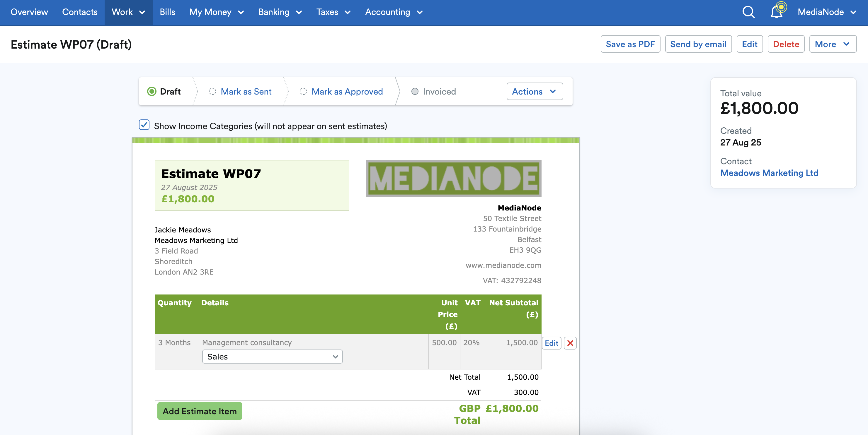Toggle Show Income Categories checkbox
This screenshot has width=868, height=435.
[144, 125]
